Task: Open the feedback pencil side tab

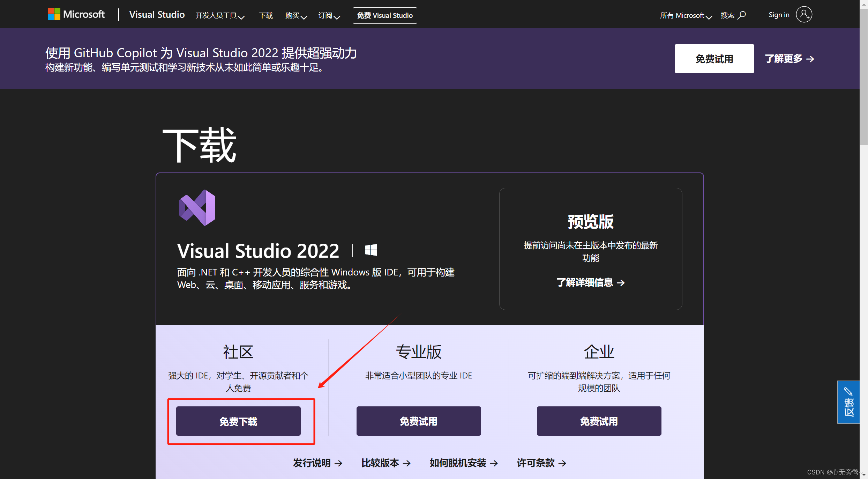Action: point(848,402)
